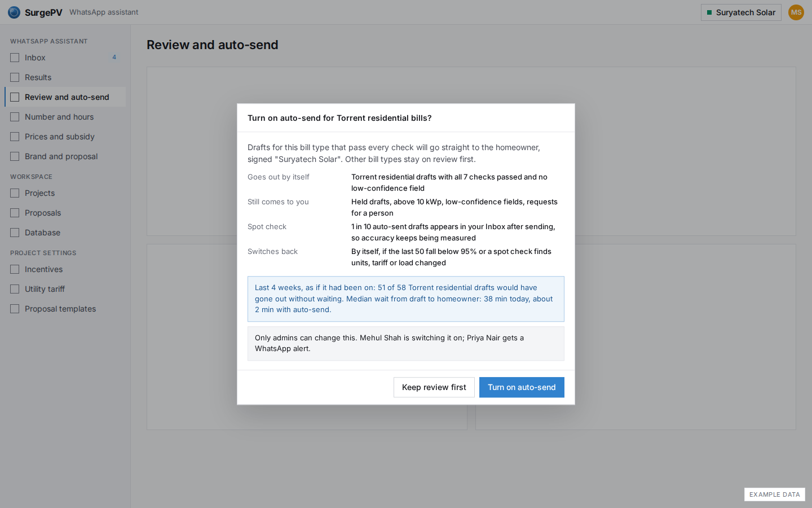Open Incentives label in sidebar
Viewport: 812px width, 508px height.
[43, 269]
